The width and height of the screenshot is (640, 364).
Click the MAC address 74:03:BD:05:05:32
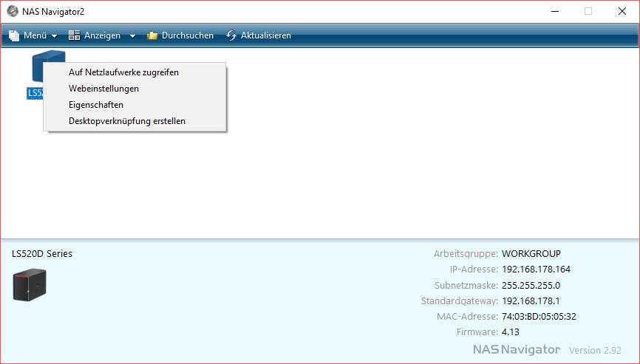click(x=539, y=316)
